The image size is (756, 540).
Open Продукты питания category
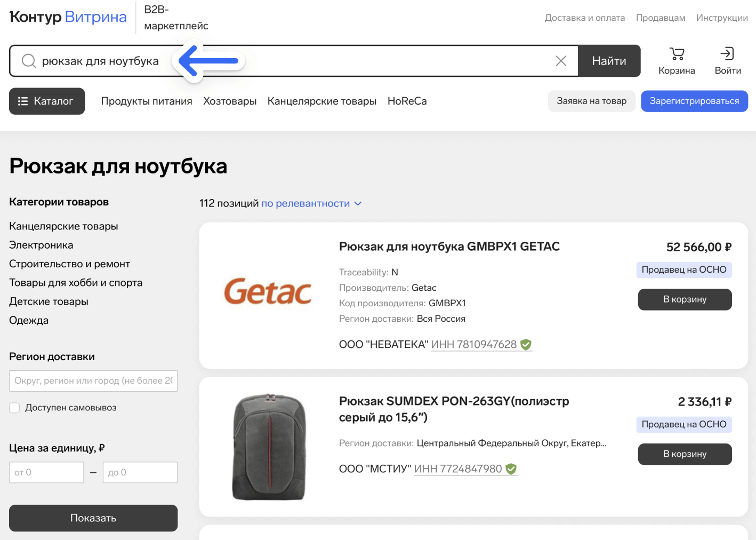[x=147, y=101]
